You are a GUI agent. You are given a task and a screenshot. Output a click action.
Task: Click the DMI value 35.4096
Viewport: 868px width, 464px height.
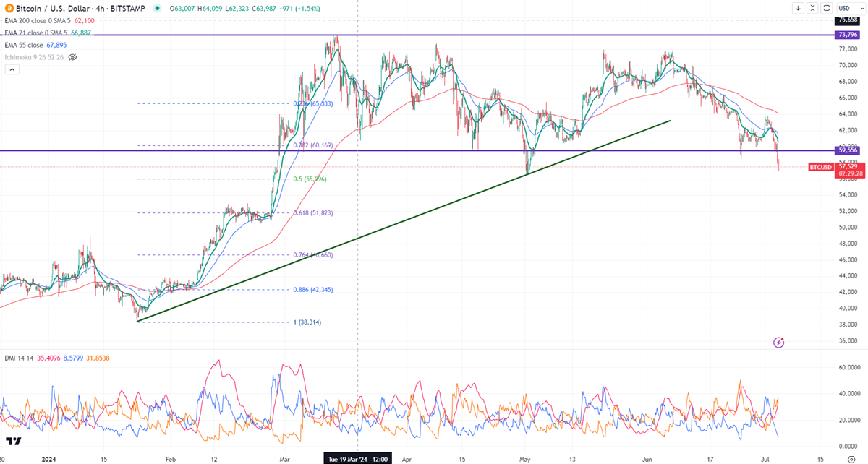click(x=48, y=358)
